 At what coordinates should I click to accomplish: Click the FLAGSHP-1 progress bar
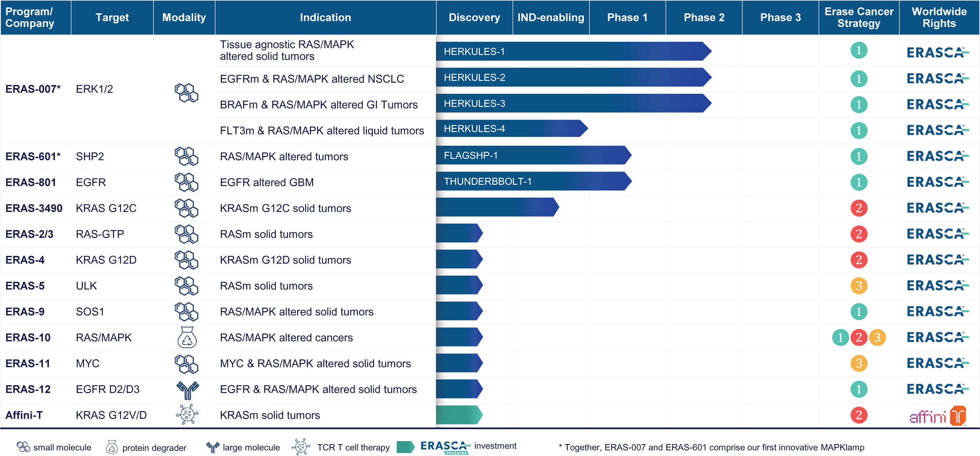click(x=533, y=155)
